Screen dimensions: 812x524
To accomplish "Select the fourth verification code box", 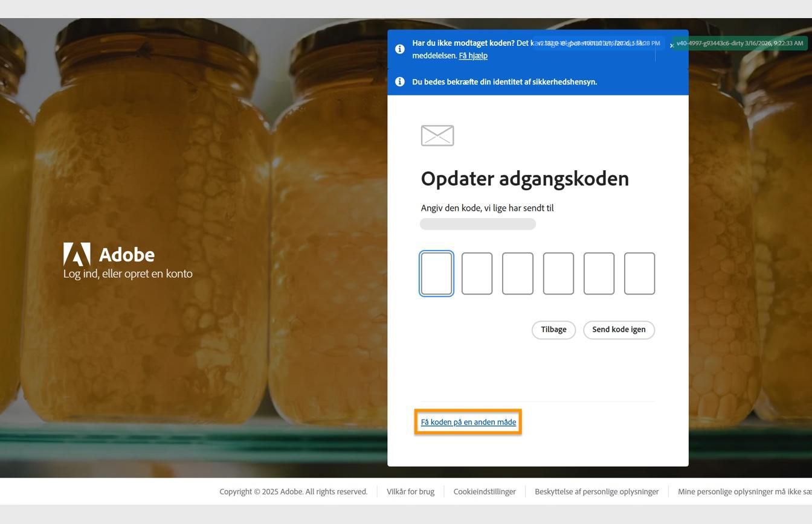I will (558, 273).
